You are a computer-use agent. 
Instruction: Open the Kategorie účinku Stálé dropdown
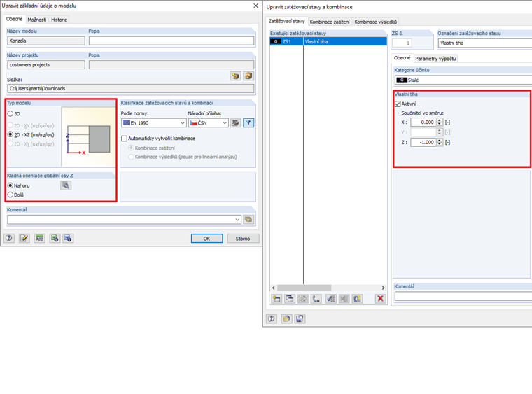coord(463,80)
